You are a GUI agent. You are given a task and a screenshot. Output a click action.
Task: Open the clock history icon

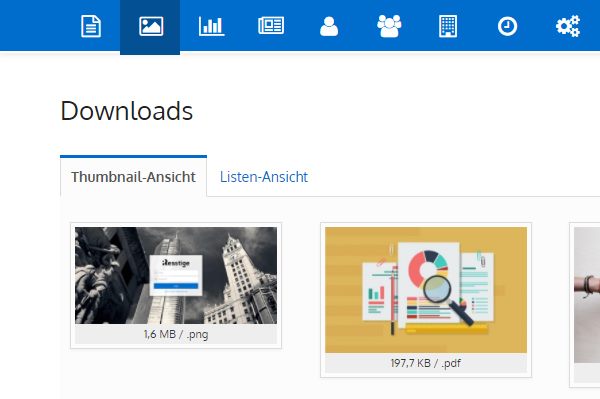(507, 26)
